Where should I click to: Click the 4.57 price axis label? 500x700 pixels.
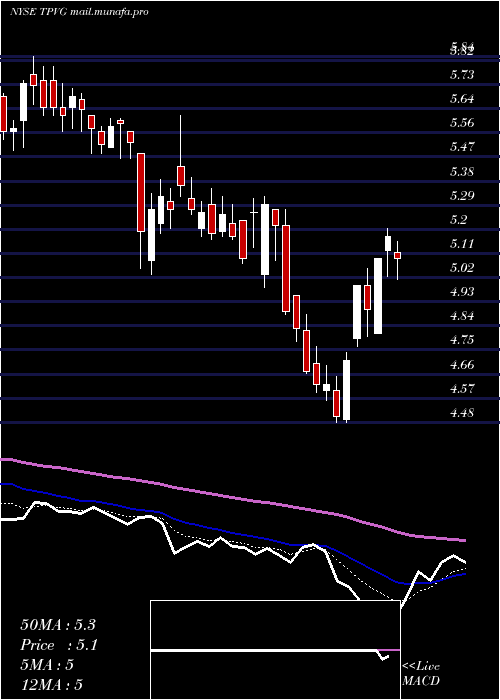(462, 389)
